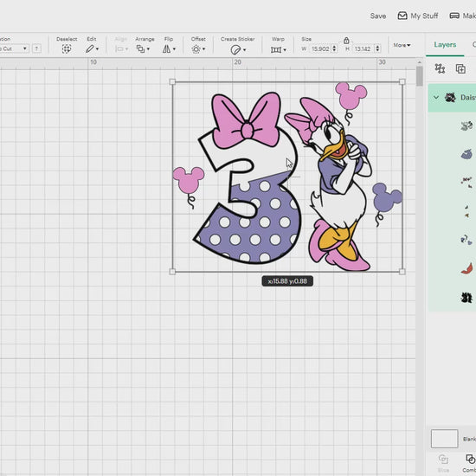Click the top-left selection resize handle
This screenshot has height=476, width=476.
pyautogui.click(x=172, y=81)
